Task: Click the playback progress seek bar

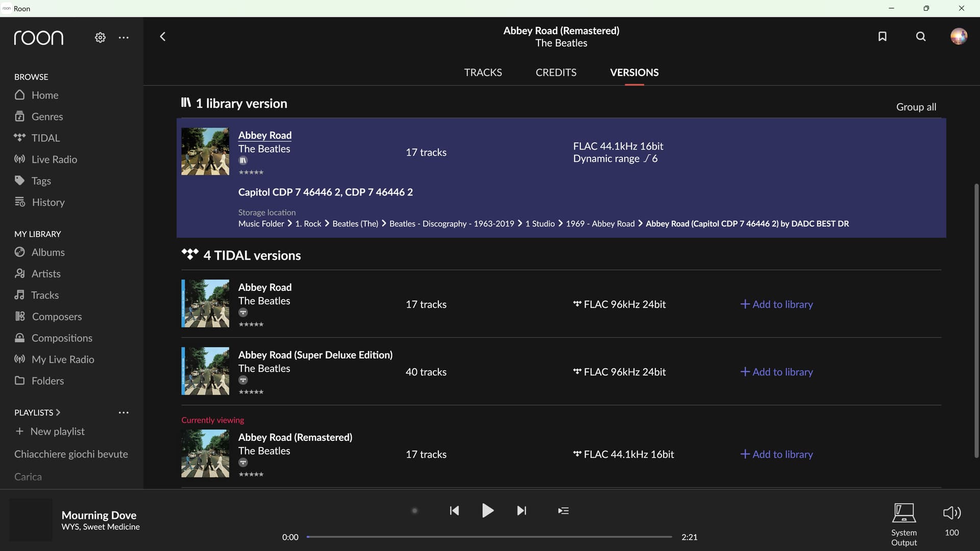Action: click(489, 537)
